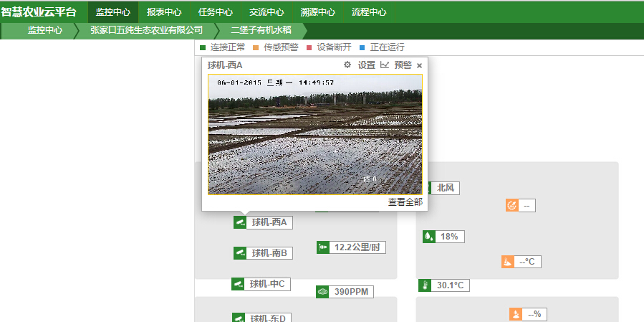The width and height of the screenshot is (644, 322).
Task: Click the 二堡子有机水稻 breadcrumb
Action: (262, 30)
